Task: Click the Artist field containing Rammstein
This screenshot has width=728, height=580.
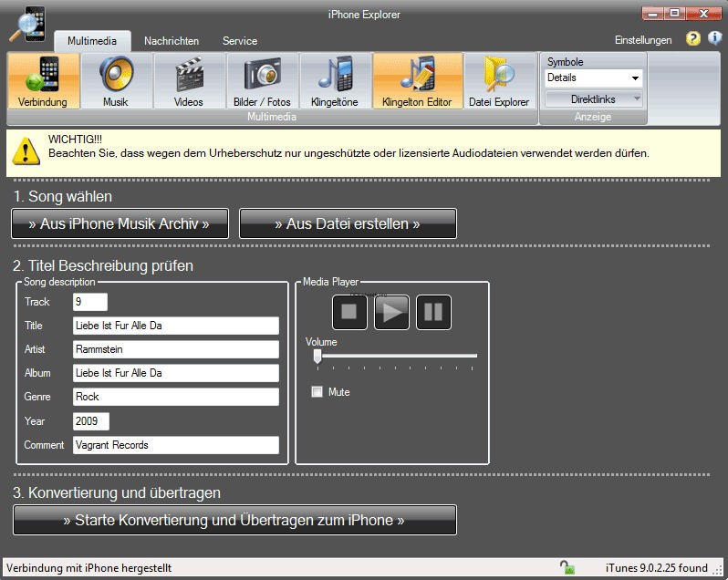Action: pyautogui.click(x=175, y=349)
